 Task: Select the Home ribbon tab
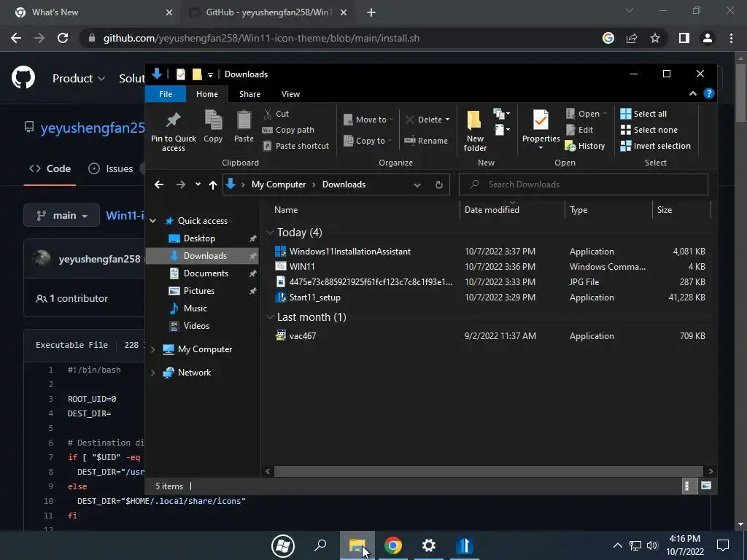(x=206, y=94)
